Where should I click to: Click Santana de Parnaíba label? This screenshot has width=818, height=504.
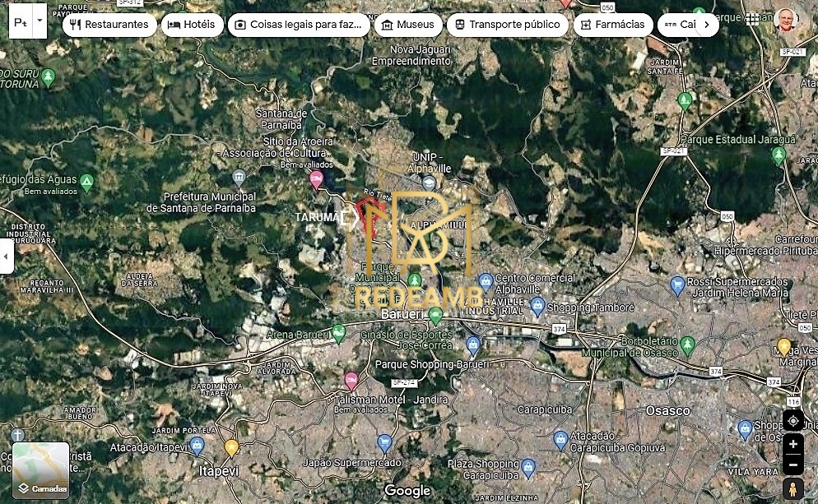(x=281, y=119)
